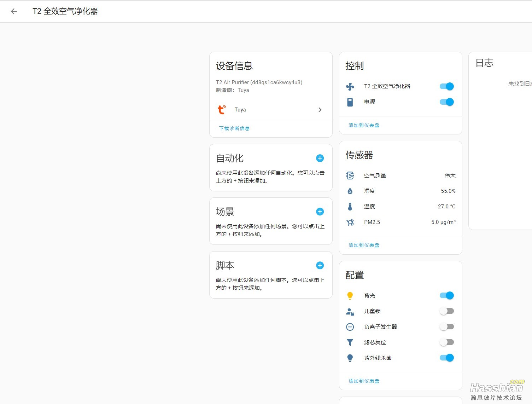Click the 空气质量 sensor label
The width and height of the screenshot is (532, 404).
pyautogui.click(x=375, y=175)
